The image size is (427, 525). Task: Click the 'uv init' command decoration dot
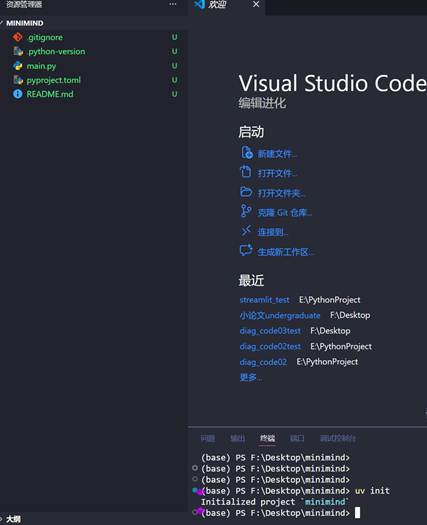(195, 490)
